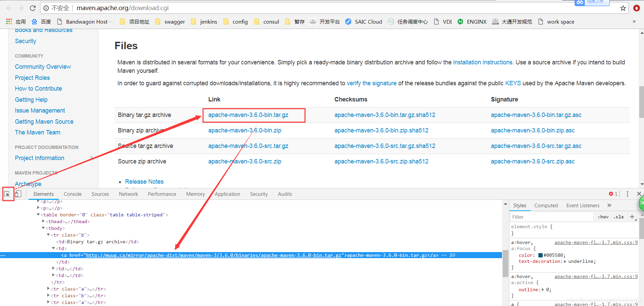Click the page vertical scrollbar thumb
This screenshot has width=644, height=306.
[641, 102]
